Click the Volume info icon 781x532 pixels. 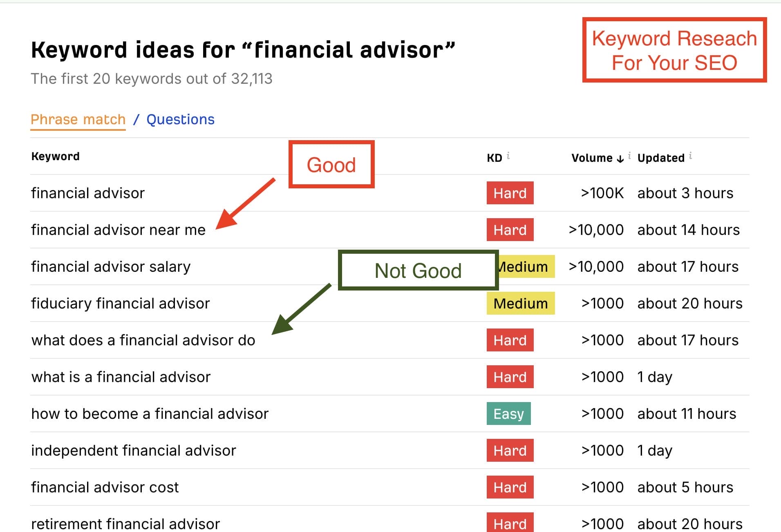click(629, 156)
